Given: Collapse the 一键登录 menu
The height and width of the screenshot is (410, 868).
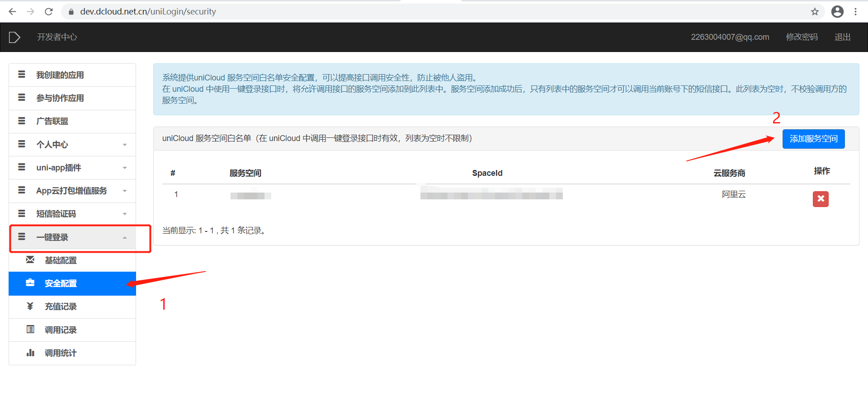Looking at the screenshot, I should click(x=125, y=237).
